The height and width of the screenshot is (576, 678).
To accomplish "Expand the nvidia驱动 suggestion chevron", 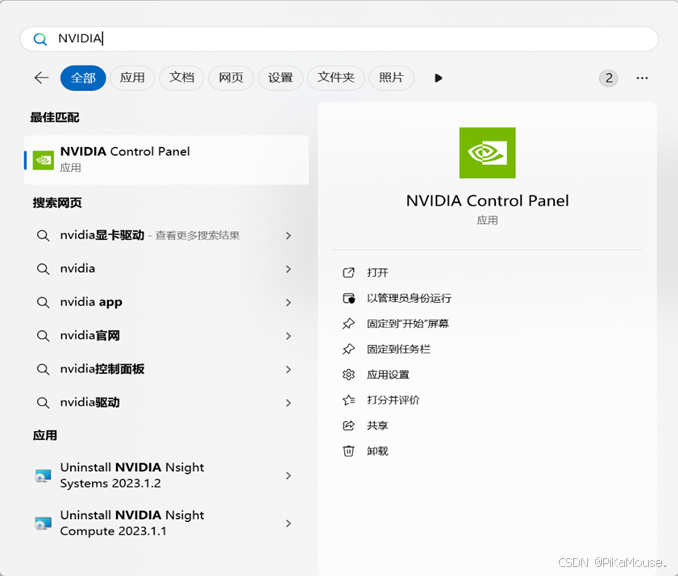I will click(x=288, y=403).
